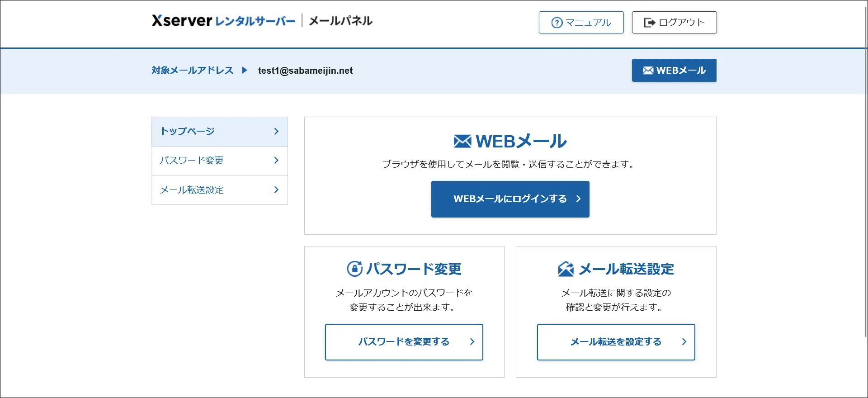Open トップページ in the sidebar menu
The height and width of the screenshot is (398, 868).
coord(220,132)
